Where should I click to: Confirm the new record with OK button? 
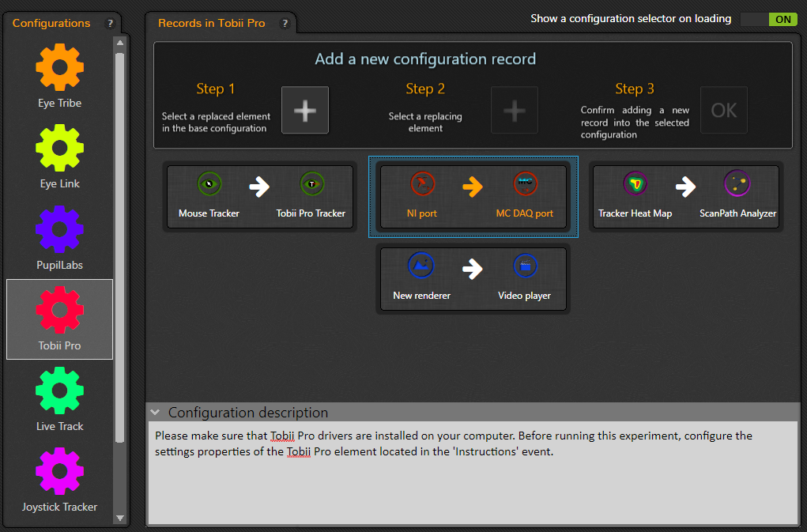point(724,110)
